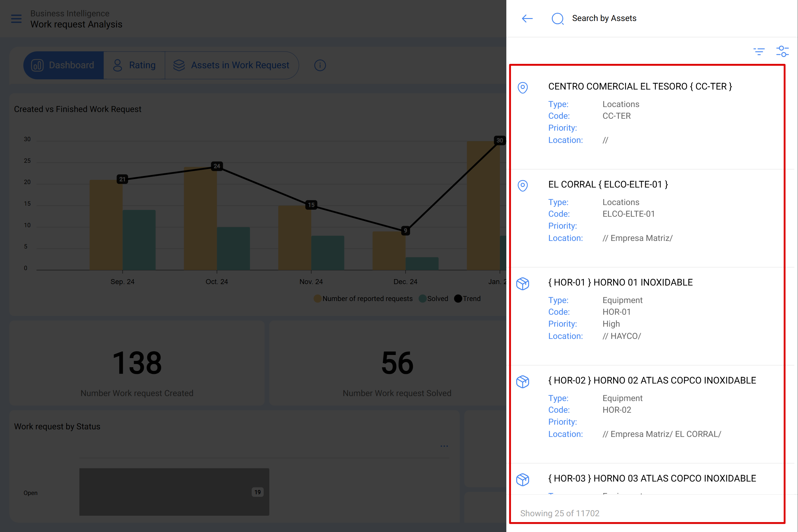The height and width of the screenshot is (532, 798).
Task: Open the three-dot menu of Work request by Status
Action: point(444,446)
